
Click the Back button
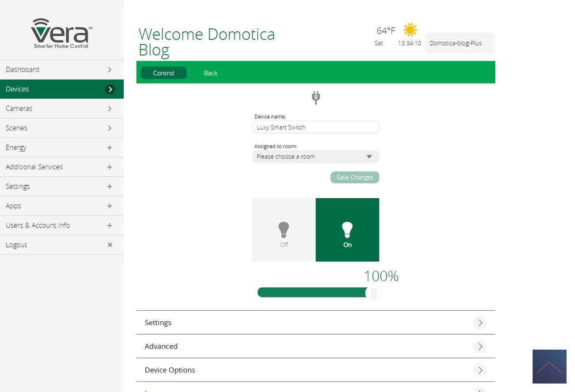pyautogui.click(x=211, y=73)
